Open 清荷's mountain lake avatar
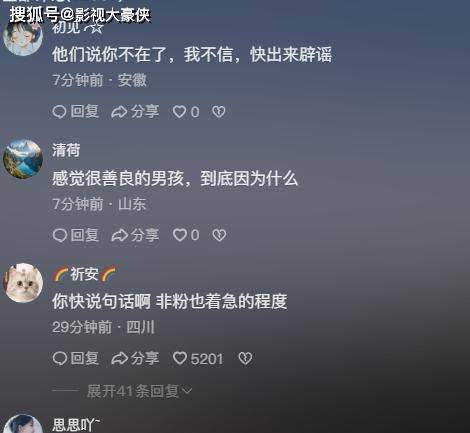470x433 pixels. click(x=23, y=159)
